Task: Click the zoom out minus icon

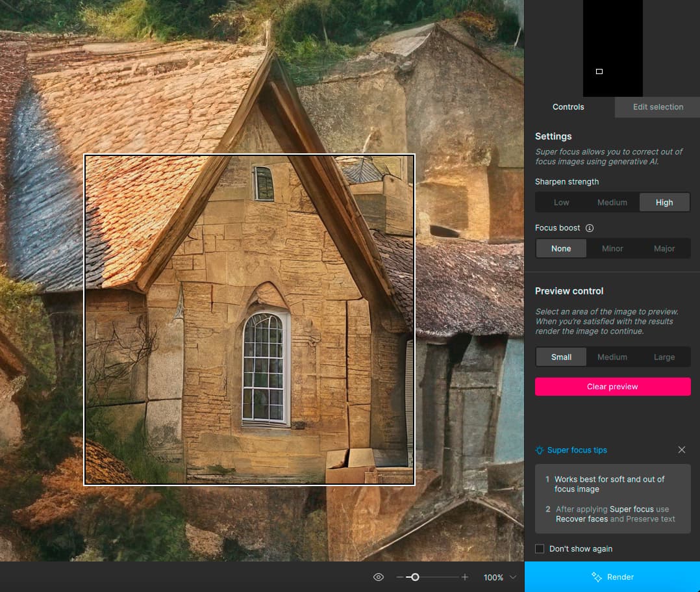Action: click(400, 577)
